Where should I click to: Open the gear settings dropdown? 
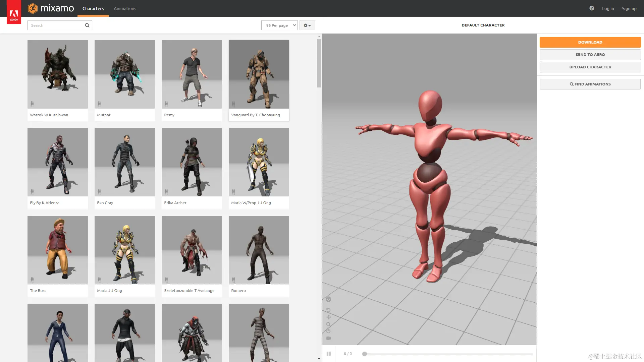coord(307,25)
